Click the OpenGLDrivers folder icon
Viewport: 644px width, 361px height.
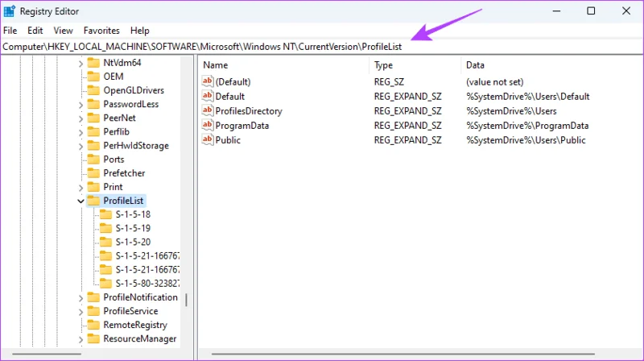[93, 90]
